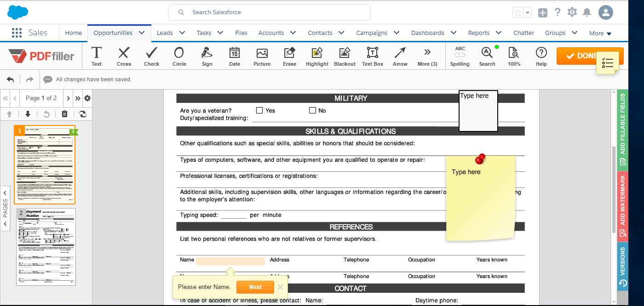Check the veteran No checkbox
The image size is (644, 306).
[x=313, y=110]
